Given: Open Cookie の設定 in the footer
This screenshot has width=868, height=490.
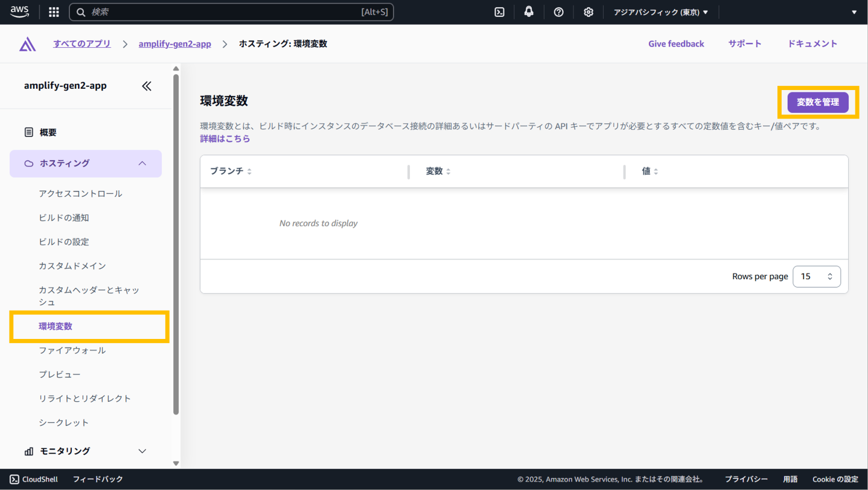Looking at the screenshot, I should point(835,479).
